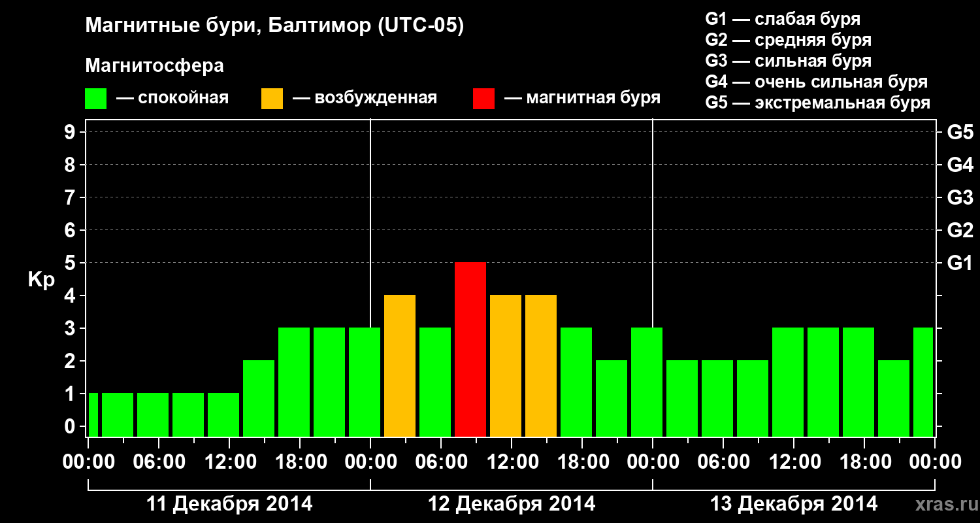Viewport: 980px width, 523px height.
Task: Click '06:00' time label under 11 December
Action: [x=159, y=462]
